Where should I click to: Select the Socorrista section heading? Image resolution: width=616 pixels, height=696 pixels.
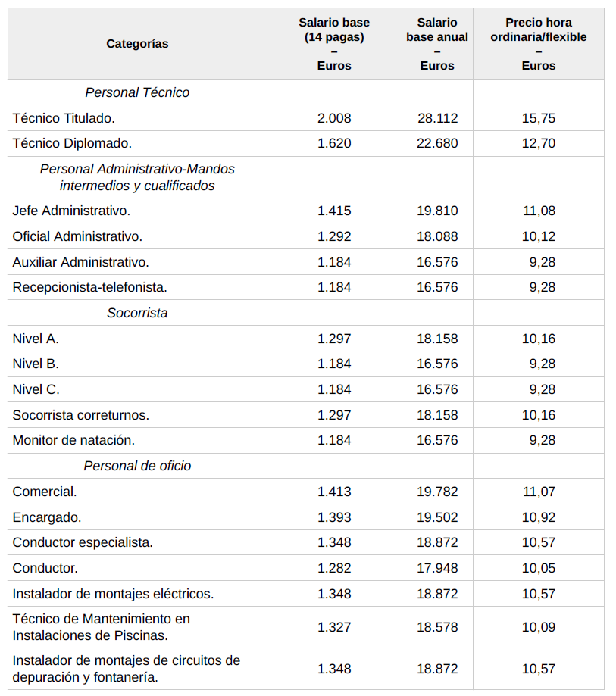[137, 313]
